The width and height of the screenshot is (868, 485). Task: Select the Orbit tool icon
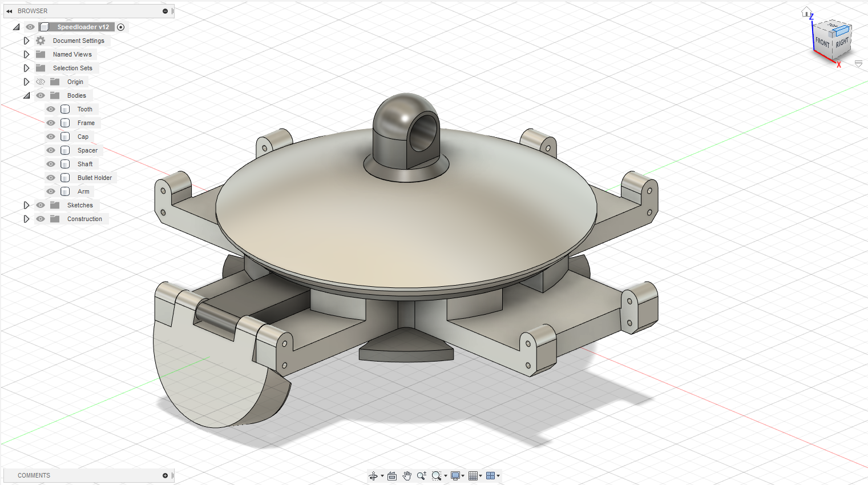point(373,476)
